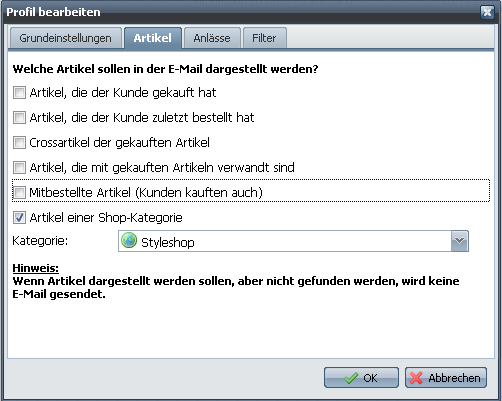This screenshot has width=502, height=401.
Task: Open the Kategorie dropdown arrow
Action: click(460, 241)
